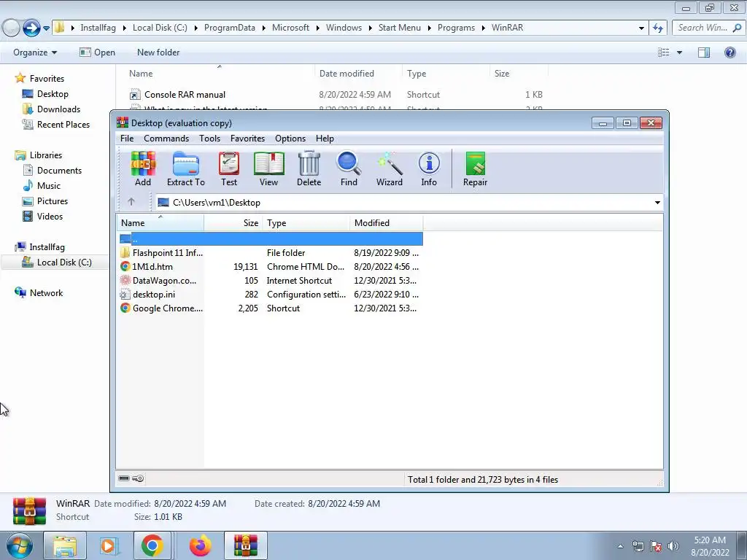Expand the WinRAR path dropdown arrow
The image size is (747, 560).
click(657, 203)
